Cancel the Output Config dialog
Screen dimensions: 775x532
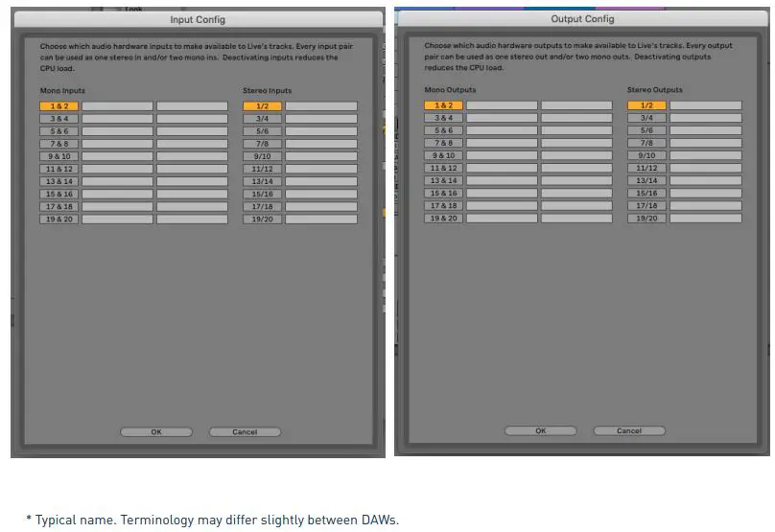[x=629, y=430]
